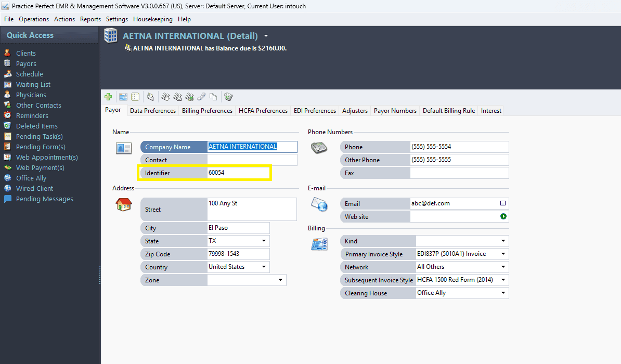Open Reminders in sidebar
The image size is (621, 364).
coord(32,115)
